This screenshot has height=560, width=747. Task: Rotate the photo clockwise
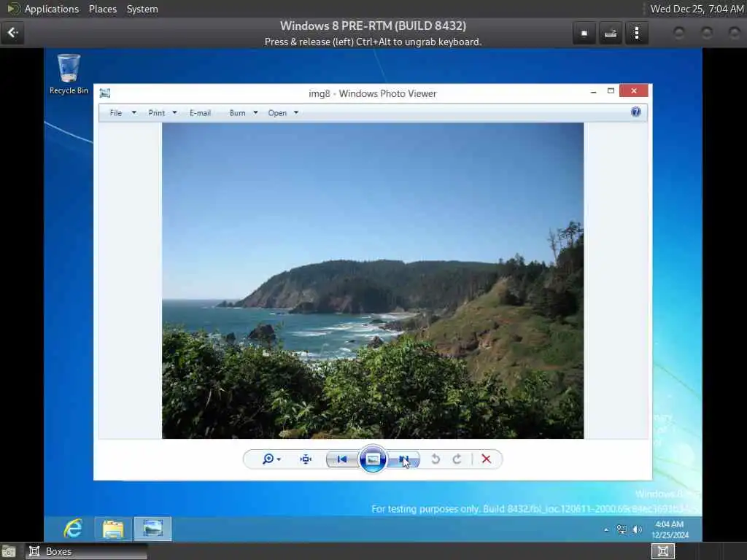pos(457,459)
